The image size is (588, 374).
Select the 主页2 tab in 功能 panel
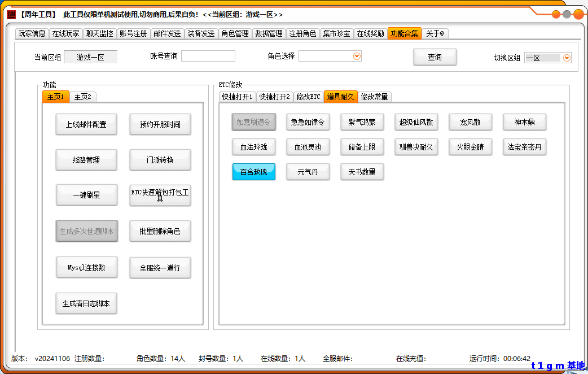[83, 97]
